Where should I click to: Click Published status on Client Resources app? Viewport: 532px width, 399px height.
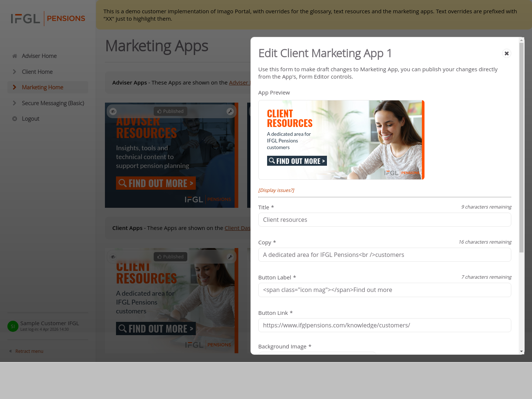[x=170, y=257]
